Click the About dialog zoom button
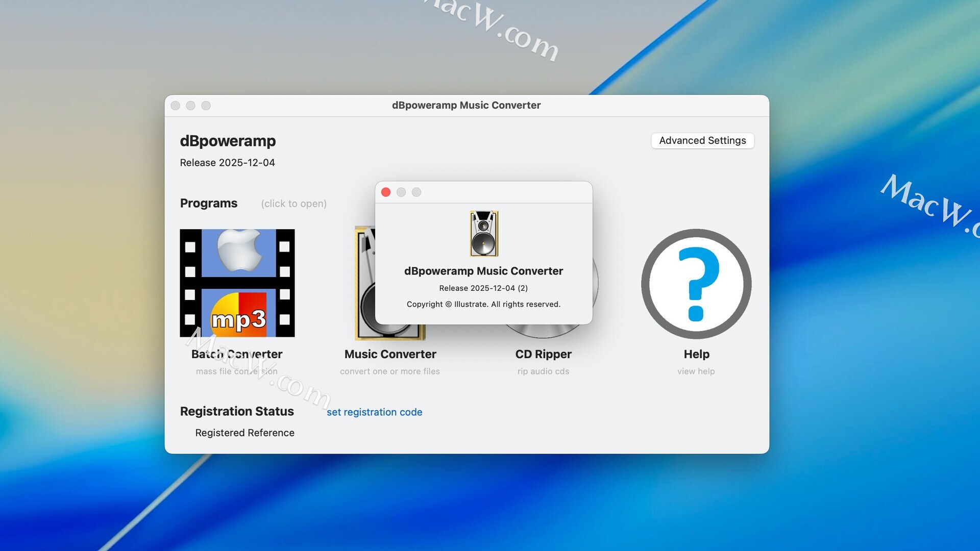Image resolution: width=980 pixels, height=551 pixels. tap(416, 192)
